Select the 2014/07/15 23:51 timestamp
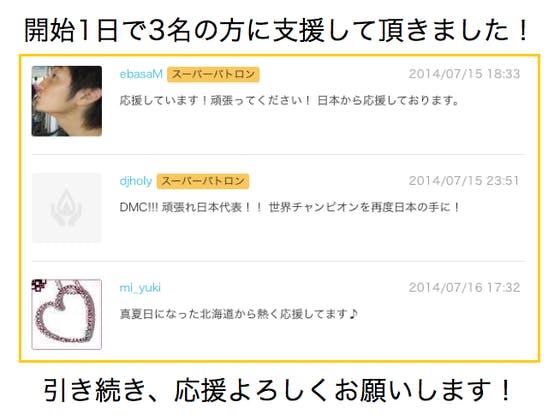Screen dimensions: 560x420 click(464, 181)
